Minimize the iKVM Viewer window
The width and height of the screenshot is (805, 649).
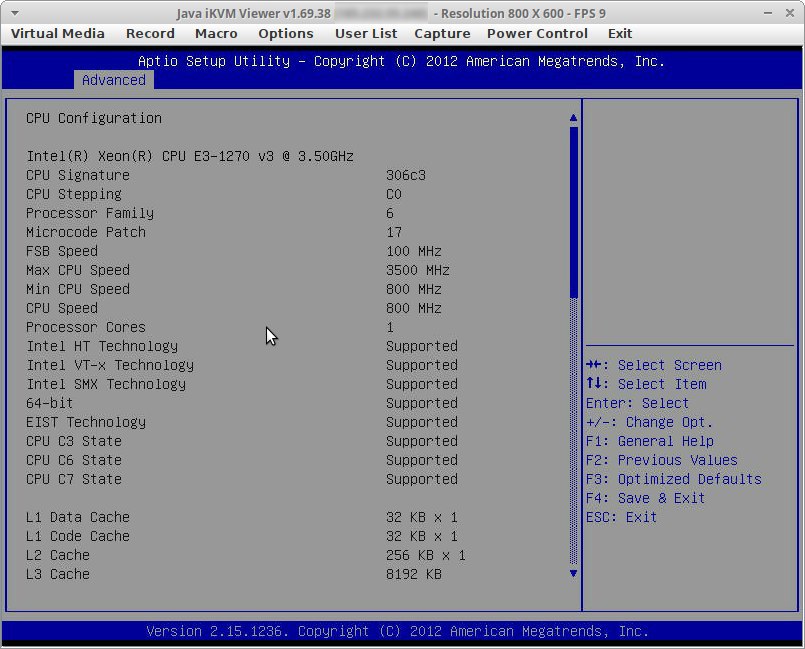pos(768,13)
